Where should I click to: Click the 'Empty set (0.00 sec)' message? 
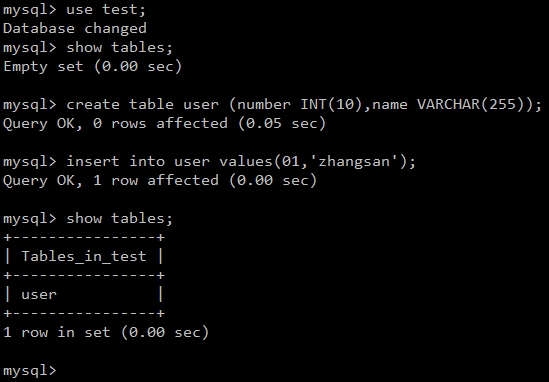point(92,67)
